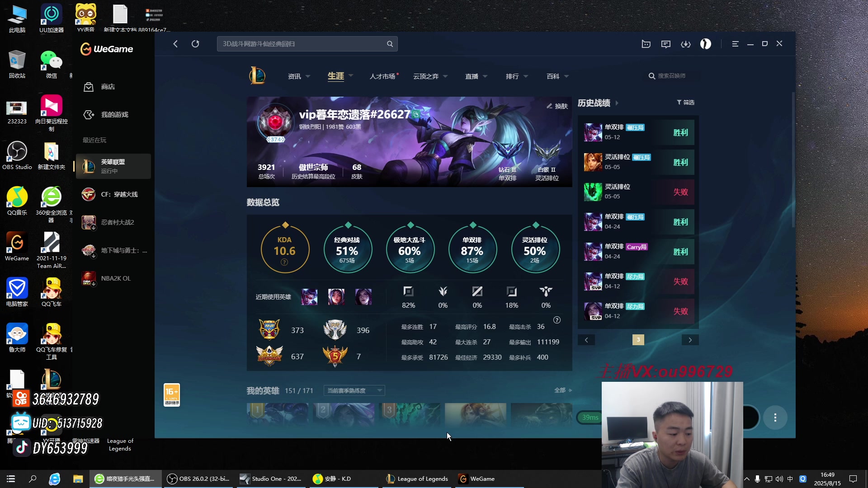Open the download manager icon

pyautogui.click(x=686, y=44)
